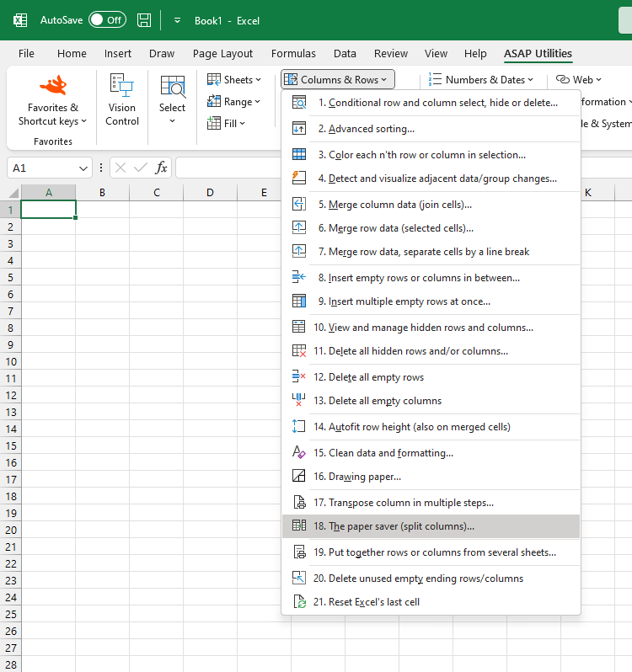Viewport: 632px width, 672px height.
Task: Switch to the Formulas tab
Action: tap(293, 54)
